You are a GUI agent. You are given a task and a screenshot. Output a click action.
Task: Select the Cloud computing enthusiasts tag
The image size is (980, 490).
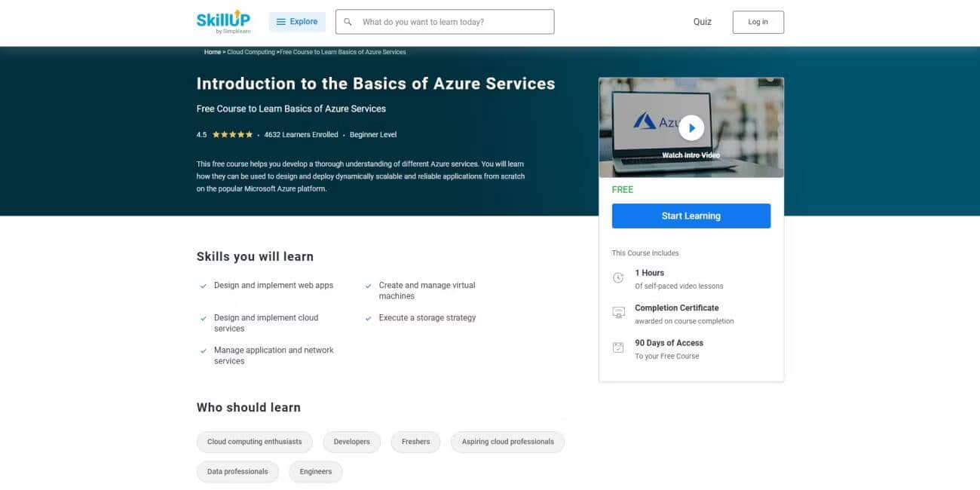[x=255, y=442]
